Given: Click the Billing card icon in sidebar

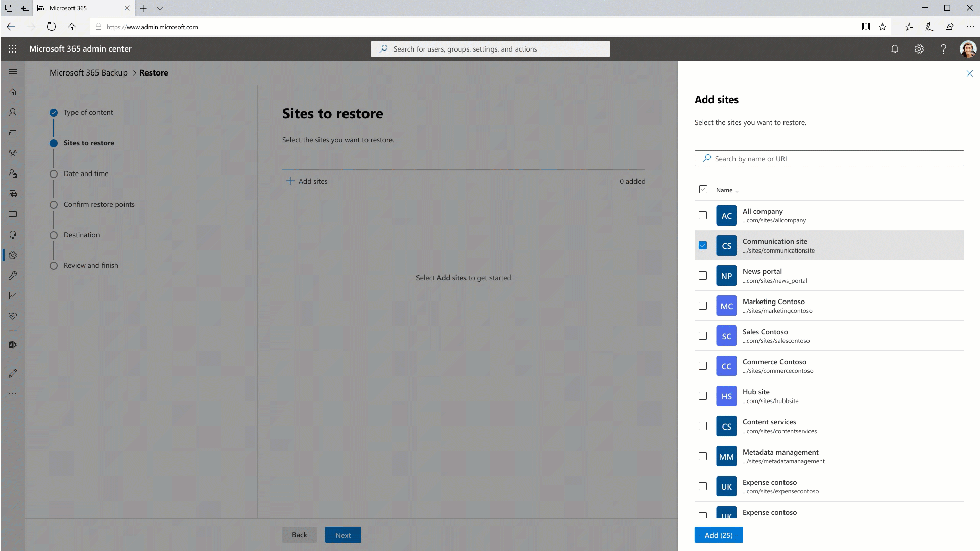Looking at the screenshot, I should point(13,214).
